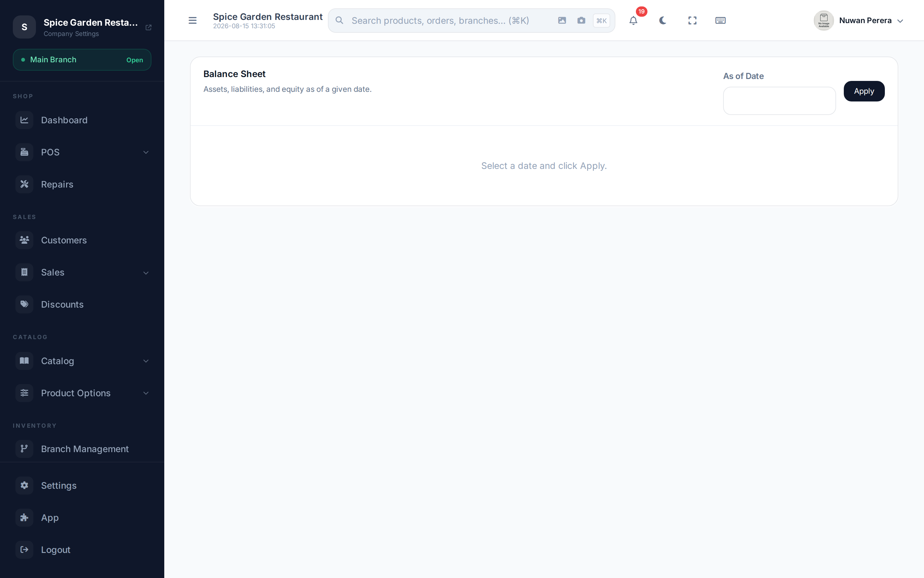Click the search magnifier icon
924x578 pixels.
tap(339, 20)
